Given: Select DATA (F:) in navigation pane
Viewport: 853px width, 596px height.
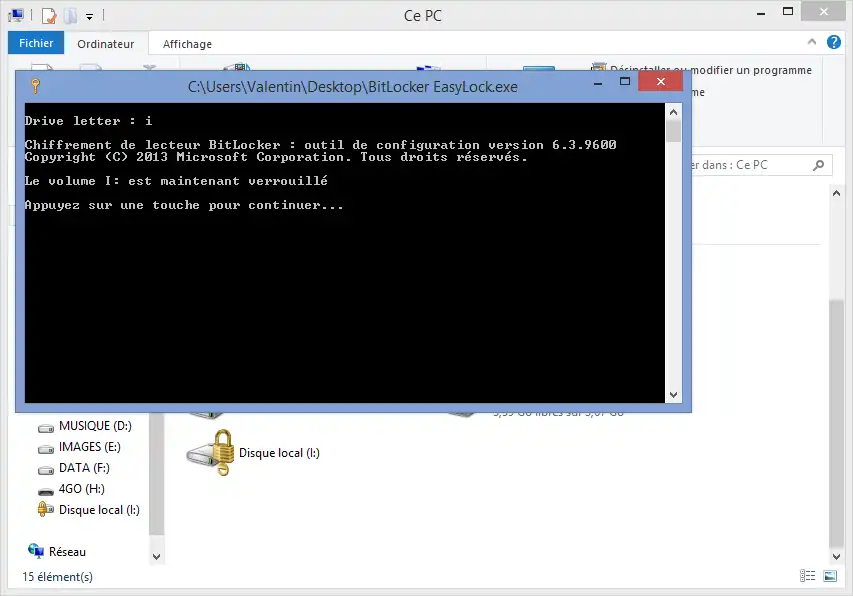Looking at the screenshot, I should pos(84,468).
